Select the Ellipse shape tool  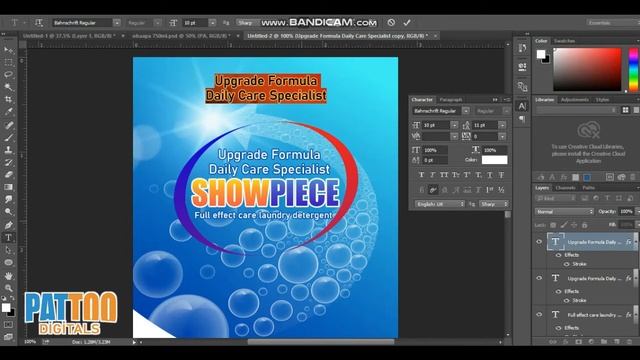8,262
